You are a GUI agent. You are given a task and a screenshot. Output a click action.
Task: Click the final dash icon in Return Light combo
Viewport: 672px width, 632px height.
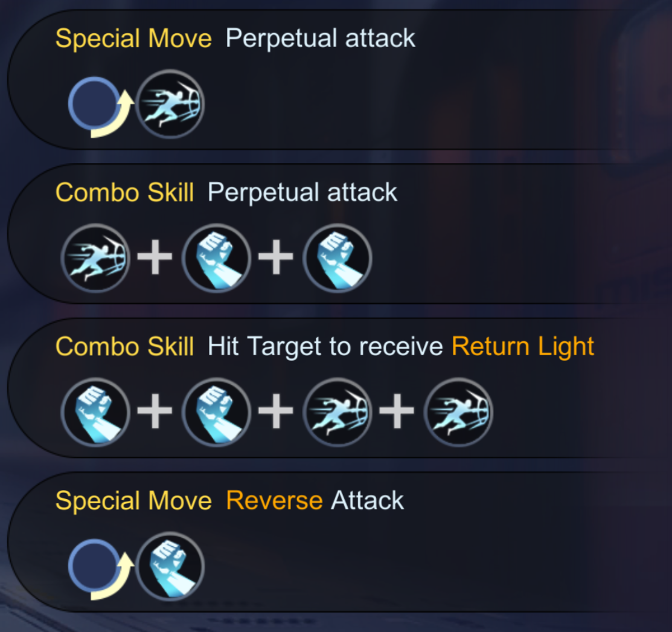459,412
